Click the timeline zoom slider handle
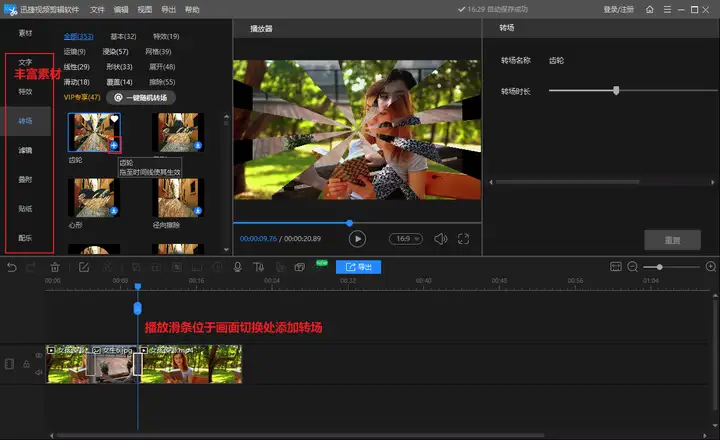The width and height of the screenshot is (720, 440). (659, 267)
